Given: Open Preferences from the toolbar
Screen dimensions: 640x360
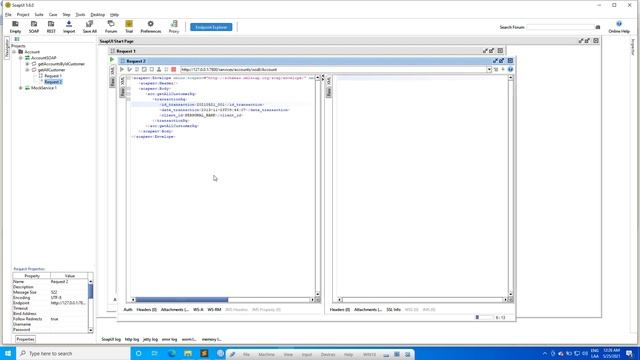Looking at the screenshot, I should click(151, 27).
